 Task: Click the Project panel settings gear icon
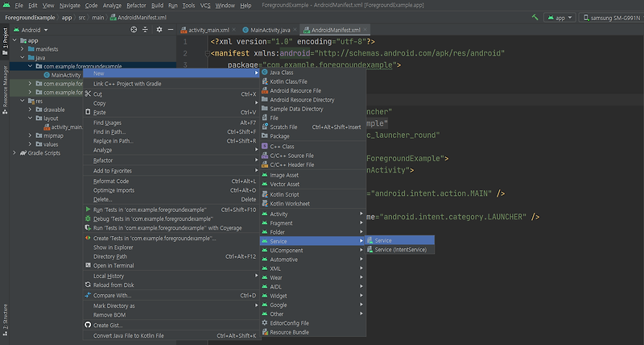coord(159,29)
